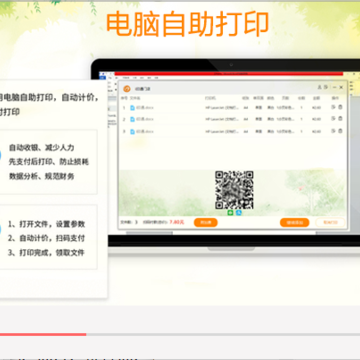Delete file row 2 with the trash icon
Screen dimensions: 360x360
[x=340, y=119]
